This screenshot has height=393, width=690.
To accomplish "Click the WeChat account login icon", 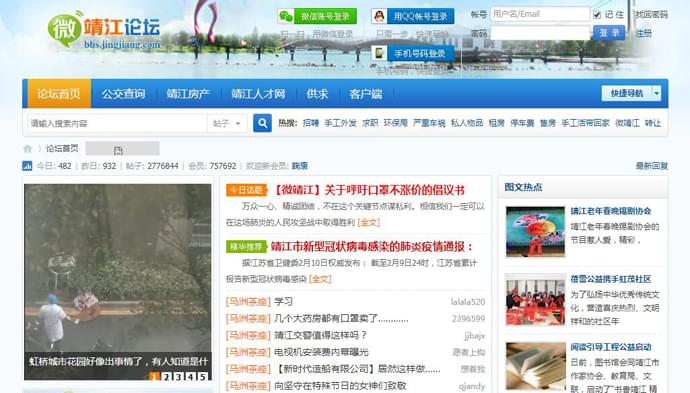I will click(286, 17).
